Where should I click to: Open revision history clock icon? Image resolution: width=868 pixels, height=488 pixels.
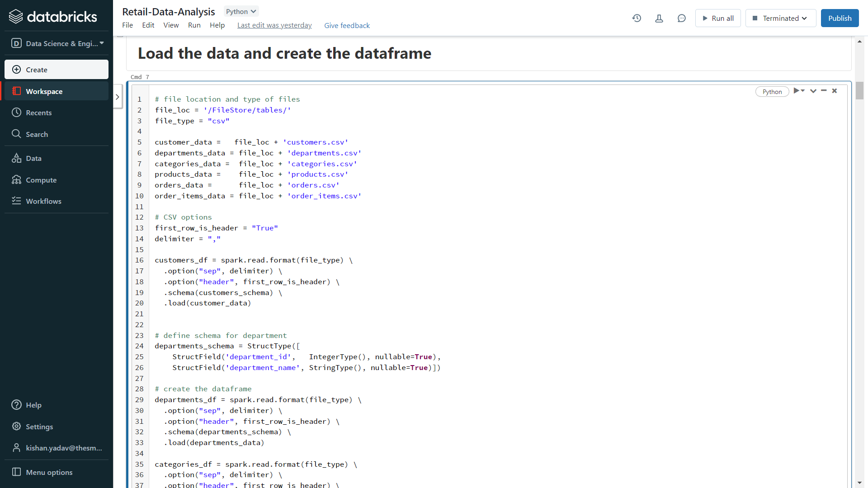tap(637, 18)
